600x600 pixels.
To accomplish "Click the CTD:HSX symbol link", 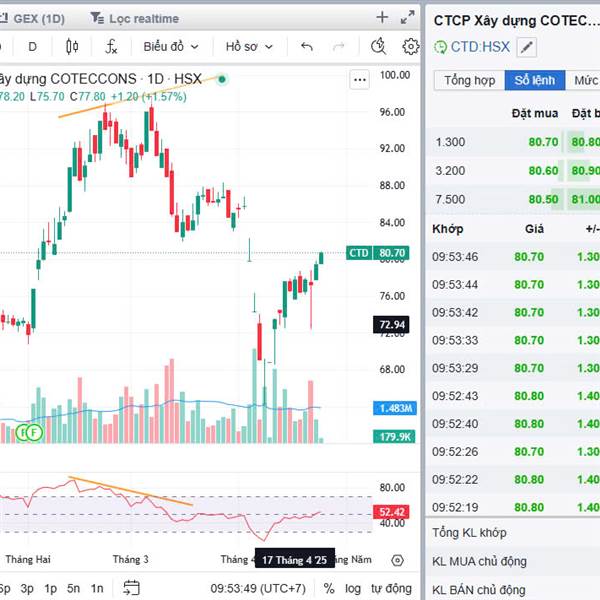I will pyautogui.click(x=480, y=47).
